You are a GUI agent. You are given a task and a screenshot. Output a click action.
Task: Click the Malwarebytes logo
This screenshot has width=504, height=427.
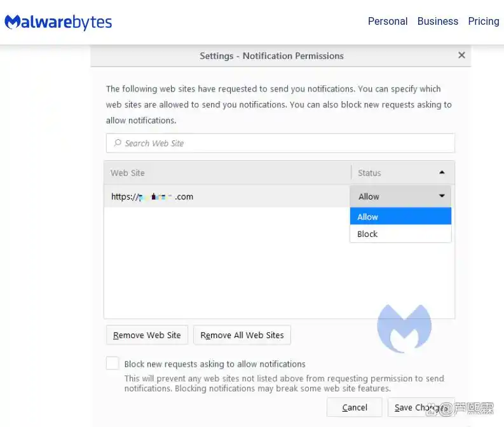pyautogui.click(x=58, y=22)
